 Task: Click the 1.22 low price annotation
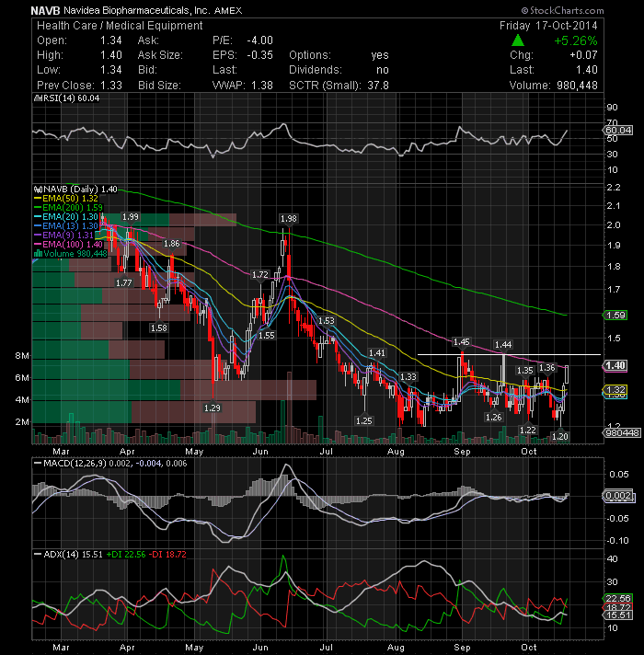[x=527, y=431]
